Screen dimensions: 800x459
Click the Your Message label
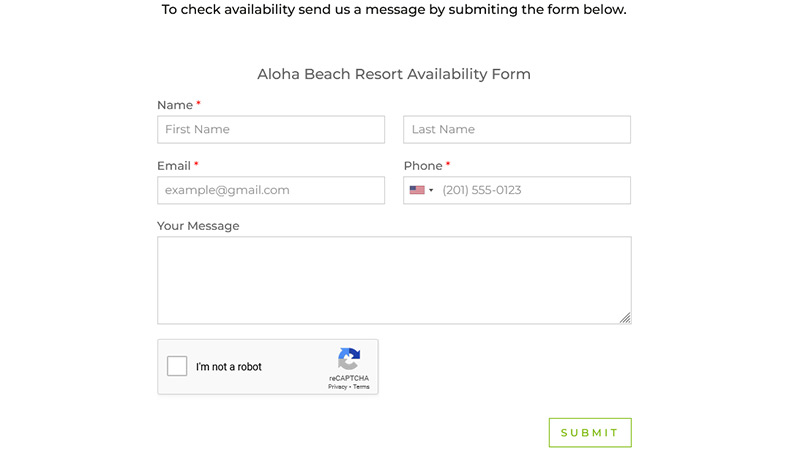pyautogui.click(x=198, y=226)
